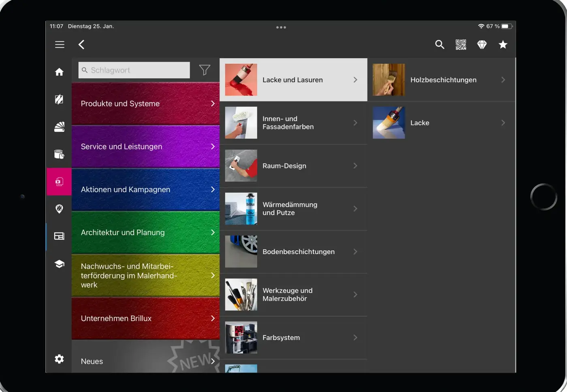Tap the Wärmedämmung product thumbnail
The image size is (567, 392).
pyautogui.click(x=241, y=209)
